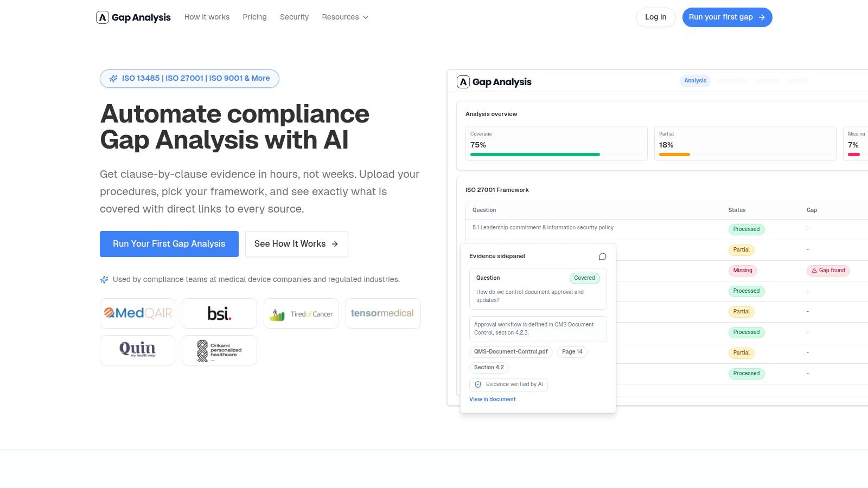Click the Covered status badge
The image size is (868, 488).
(x=584, y=278)
